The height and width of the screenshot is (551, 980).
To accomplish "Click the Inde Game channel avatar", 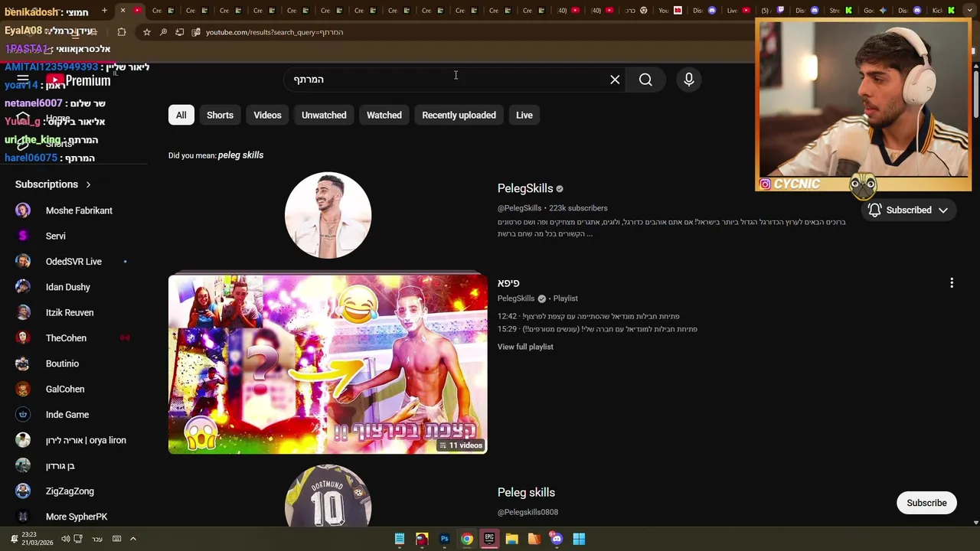I will click(23, 415).
